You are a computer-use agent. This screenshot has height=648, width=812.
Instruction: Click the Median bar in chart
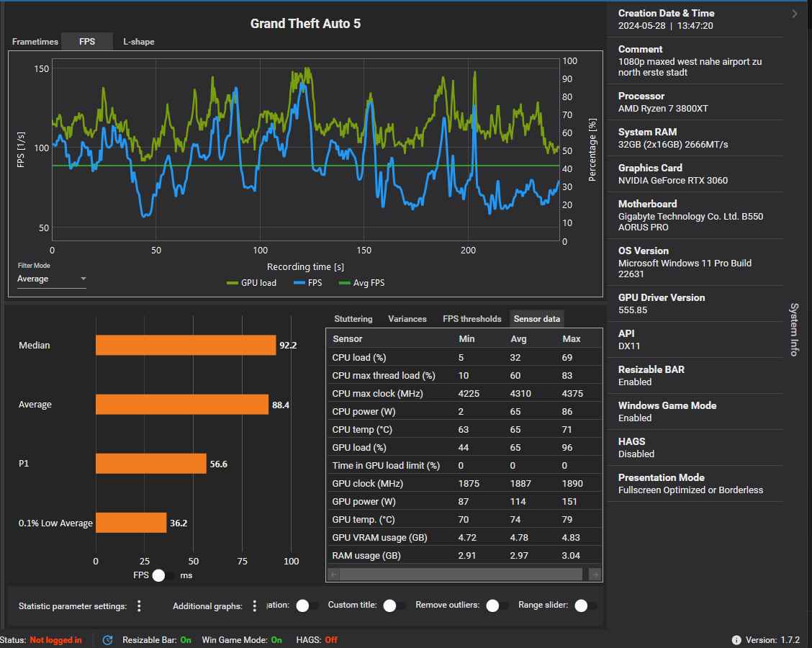tap(186, 346)
